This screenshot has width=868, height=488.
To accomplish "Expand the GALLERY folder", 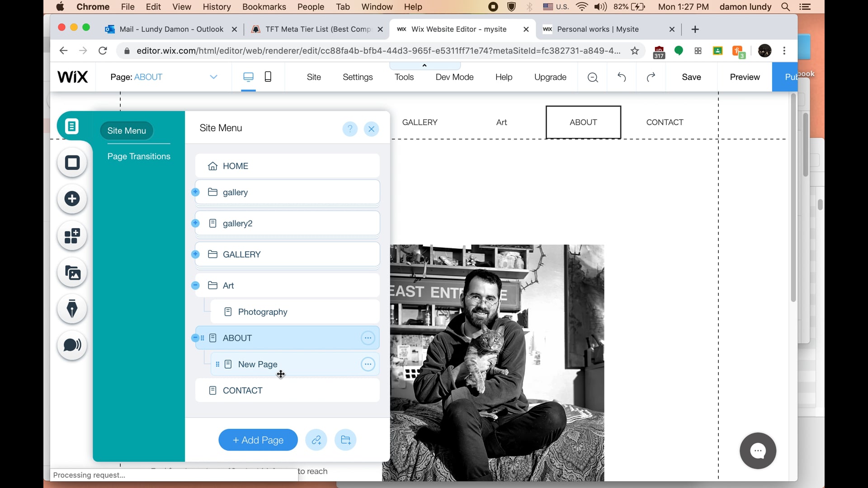I will 195,254.
